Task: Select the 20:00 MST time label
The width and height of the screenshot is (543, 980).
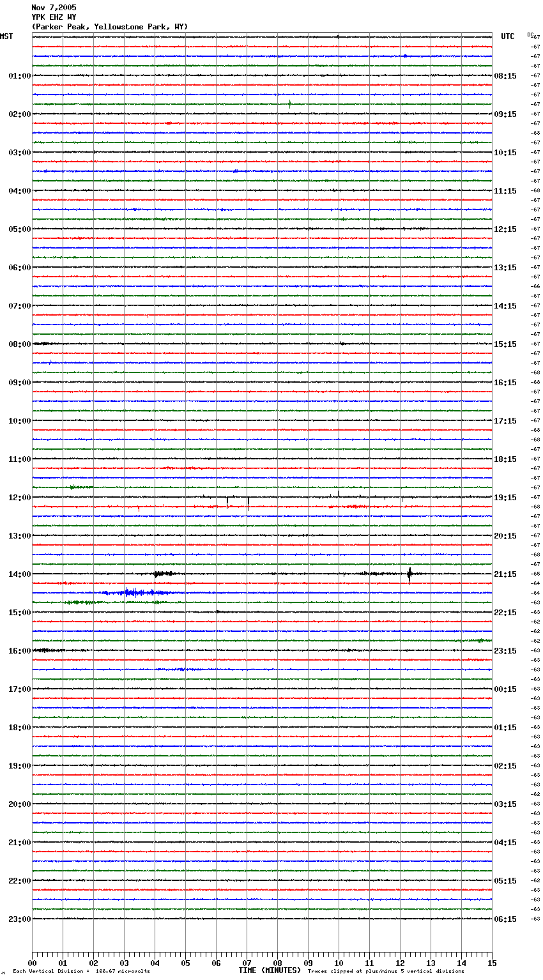Action: tap(20, 804)
